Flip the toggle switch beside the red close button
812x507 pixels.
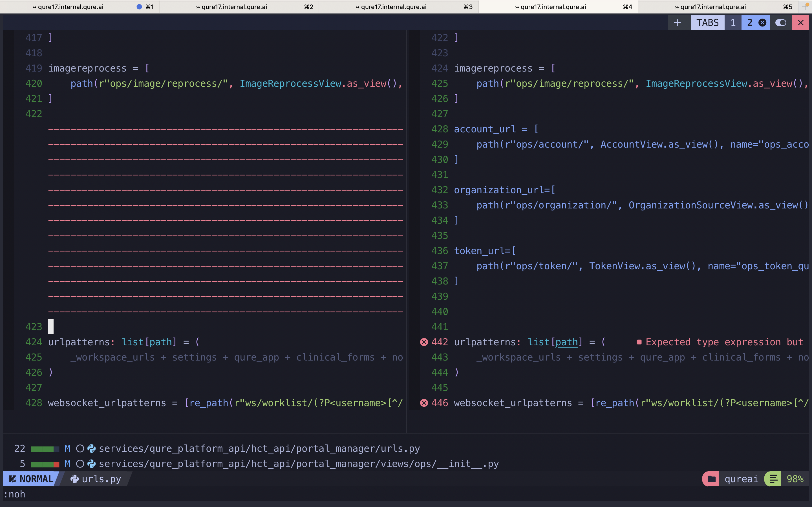click(x=781, y=23)
